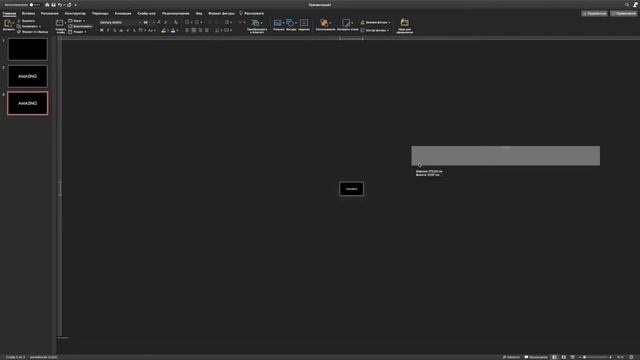The width and height of the screenshot is (640, 360).
Task: Click the Text Box (Надпись) icon
Action: (304, 23)
